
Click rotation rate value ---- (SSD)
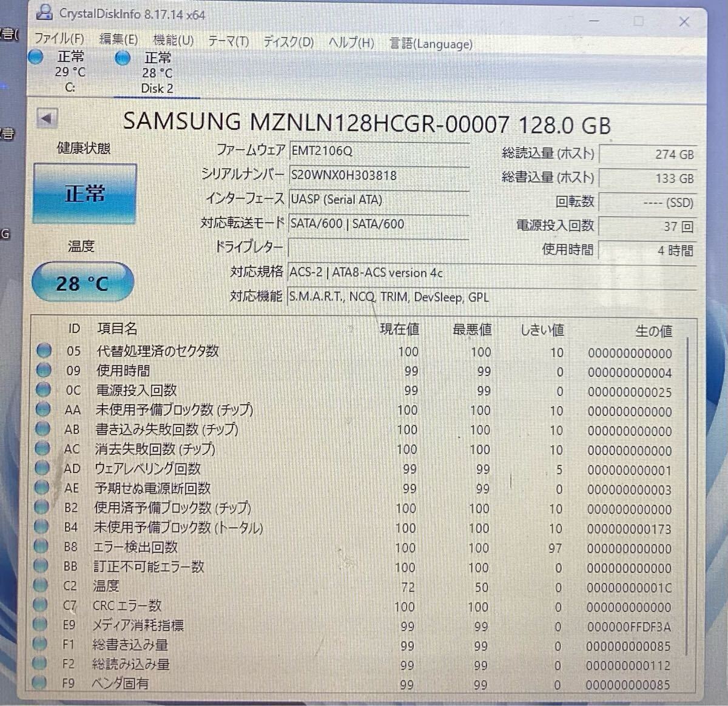647,203
